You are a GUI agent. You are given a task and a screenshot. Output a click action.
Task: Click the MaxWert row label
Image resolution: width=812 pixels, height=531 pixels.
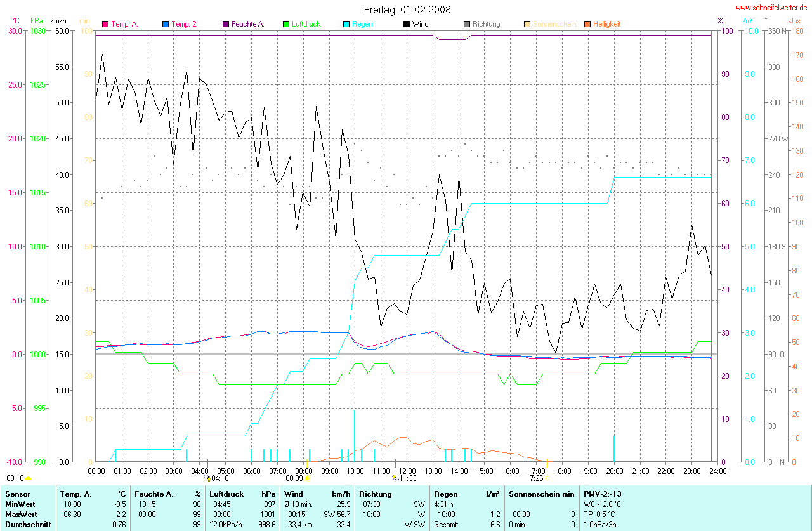[x=21, y=515]
